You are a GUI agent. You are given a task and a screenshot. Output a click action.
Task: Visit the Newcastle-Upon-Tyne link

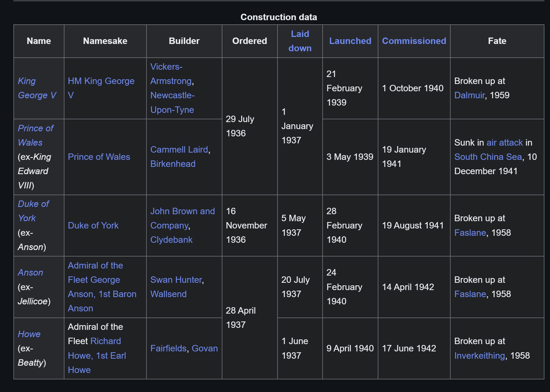[173, 102]
